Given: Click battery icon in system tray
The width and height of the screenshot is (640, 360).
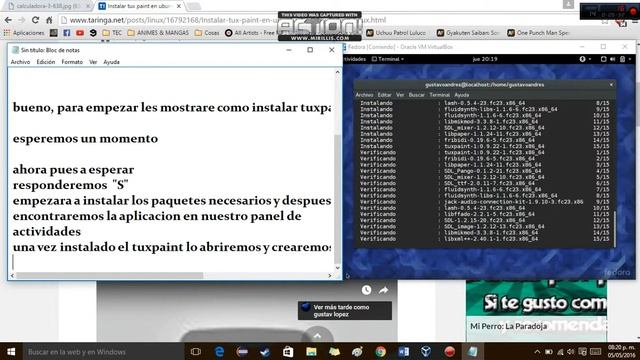Looking at the screenshot, I should [x=549, y=351].
